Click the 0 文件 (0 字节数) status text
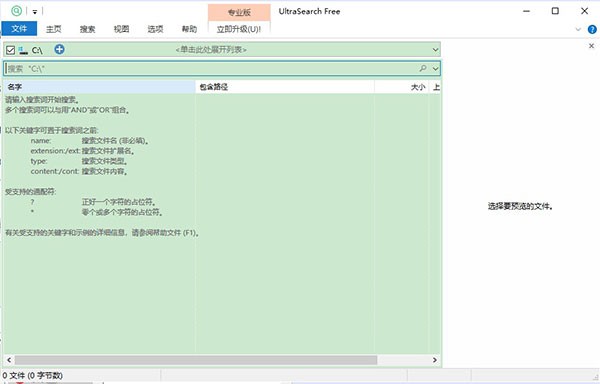This screenshot has height=384, width=600. (x=33, y=376)
